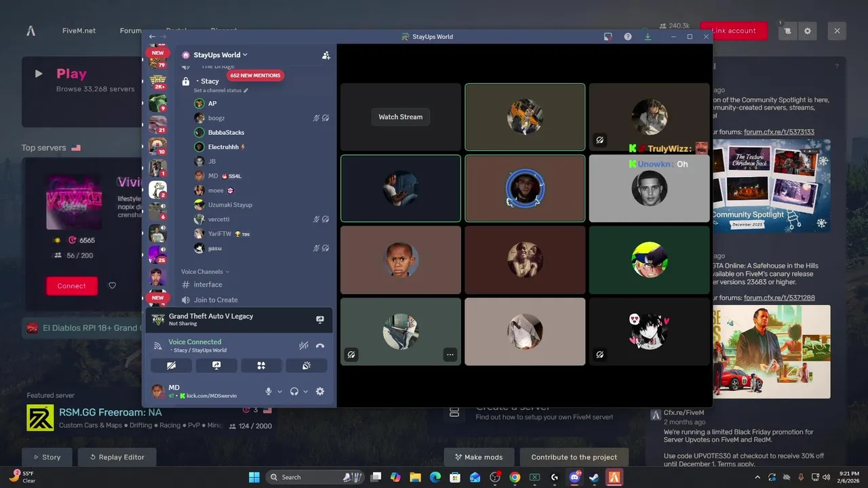Click Connect on the featured top server
868x488 pixels.
click(72, 286)
